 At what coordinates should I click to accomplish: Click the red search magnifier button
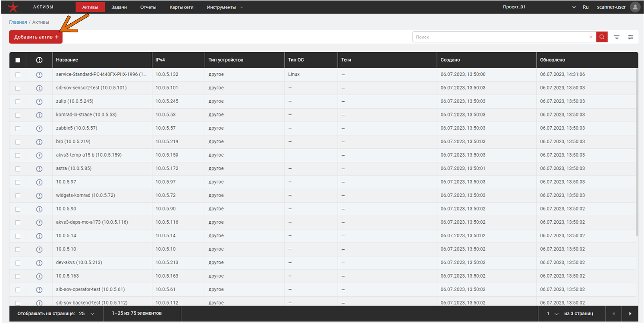[602, 37]
